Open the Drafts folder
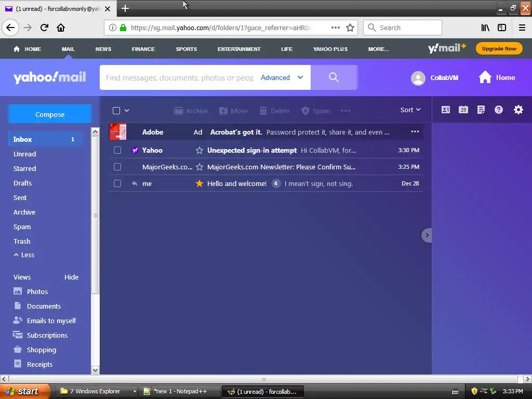This screenshot has height=399, width=532. 22,183
